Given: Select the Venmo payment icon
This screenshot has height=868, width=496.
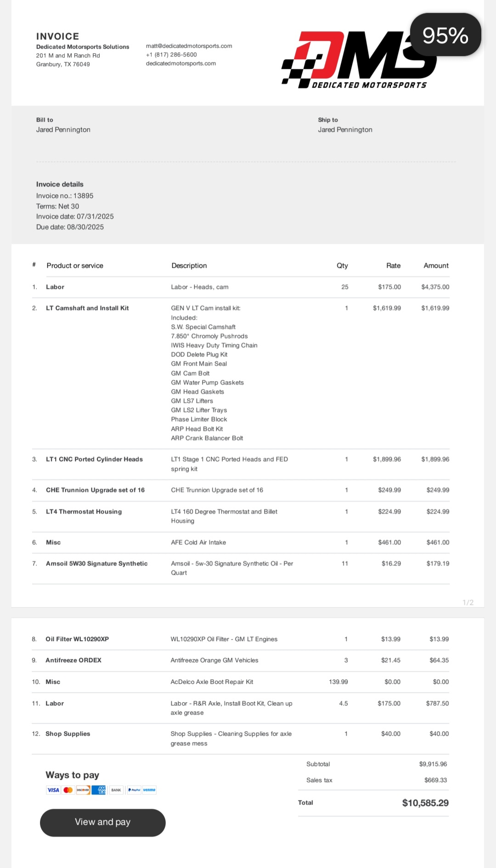Looking at the screenshot, I should tap(149, 790).
